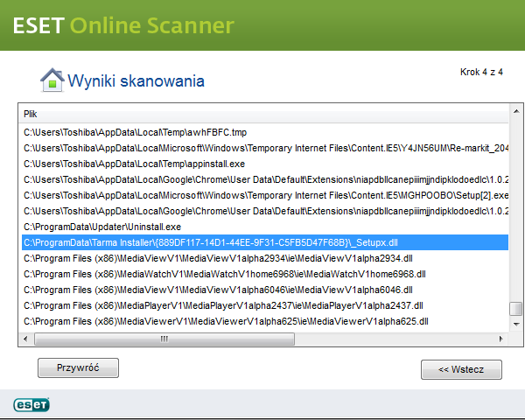The height and width of the screenshot is (420, 525).
Task: Select the MediaViewV1alpha6046.dll row
Action: pyautogui.click(x=265, y=290)
